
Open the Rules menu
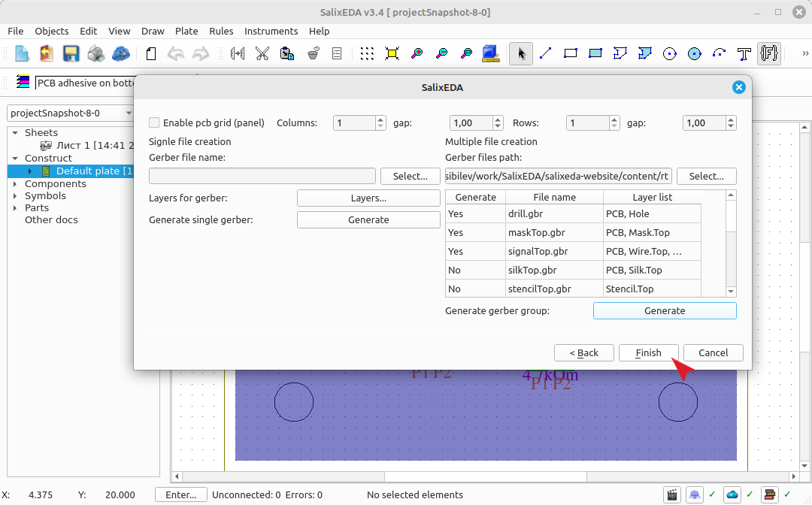[x=221, y=31]
